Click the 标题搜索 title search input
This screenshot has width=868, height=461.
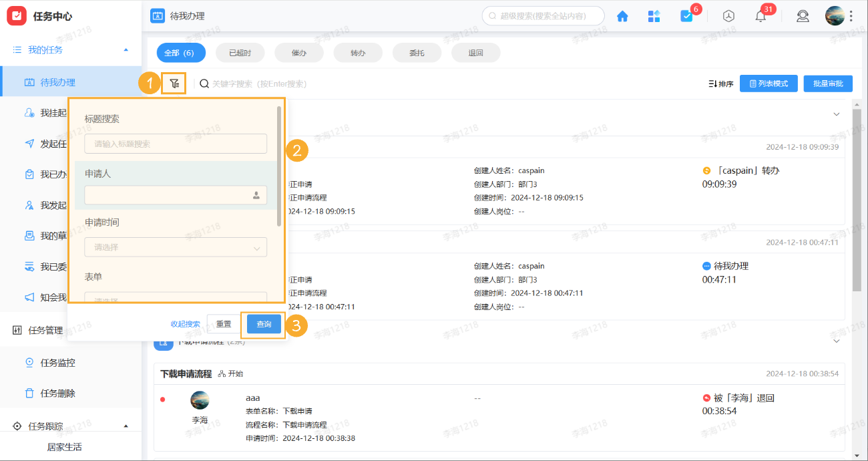coord(176,143)
